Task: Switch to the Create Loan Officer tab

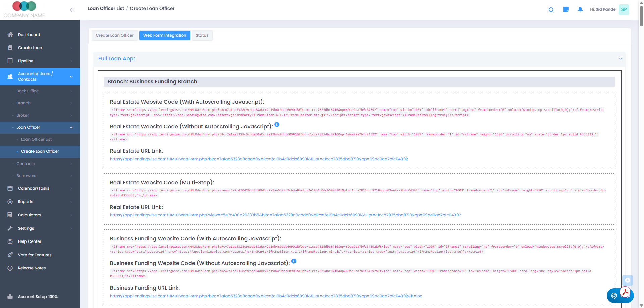Action: coord(115,35)
